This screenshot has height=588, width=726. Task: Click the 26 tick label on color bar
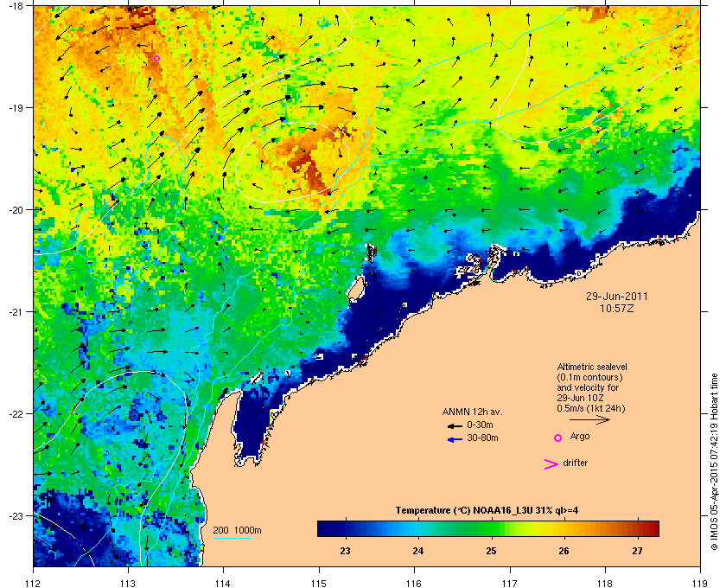pos(564,551)
